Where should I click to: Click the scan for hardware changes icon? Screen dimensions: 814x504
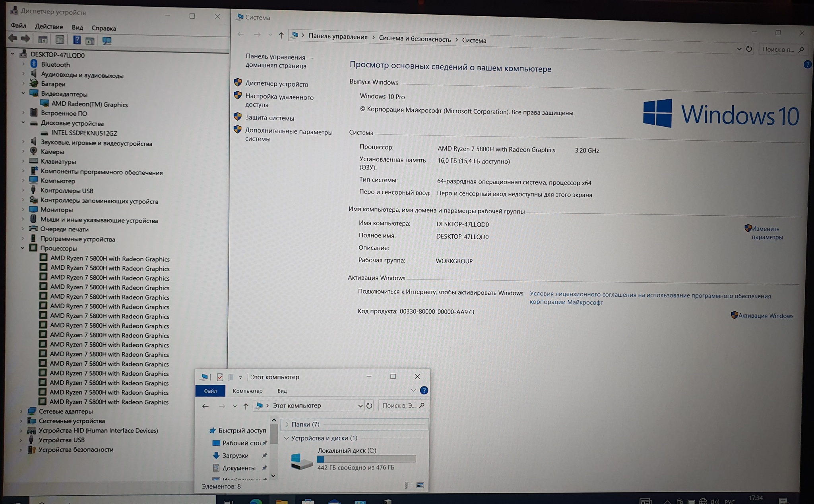pyautogui.click(x=107, y=40)
